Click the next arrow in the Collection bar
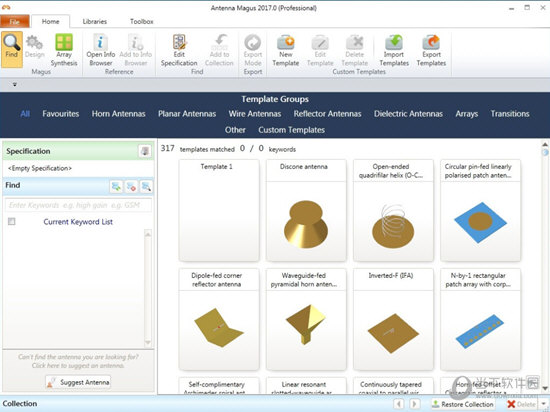Image resolution: width=550 pixels, height=412 pixels. click(x=414, y=404)
